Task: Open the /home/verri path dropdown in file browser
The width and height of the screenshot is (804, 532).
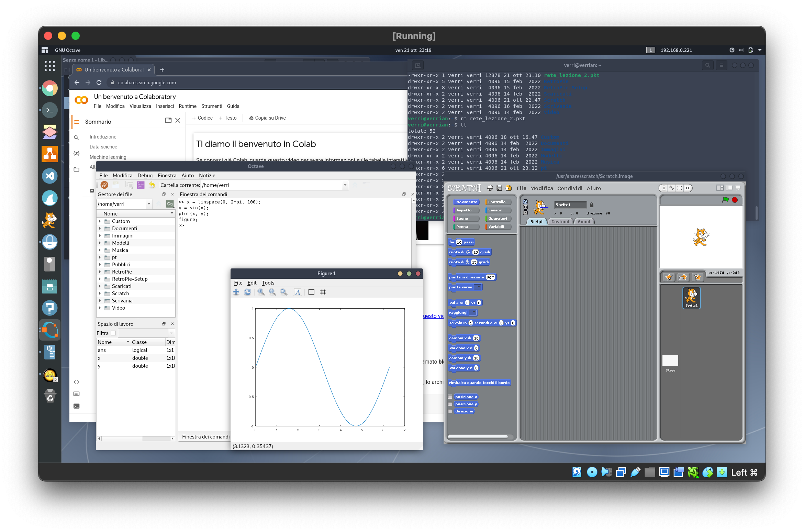Action: point(149,204)
